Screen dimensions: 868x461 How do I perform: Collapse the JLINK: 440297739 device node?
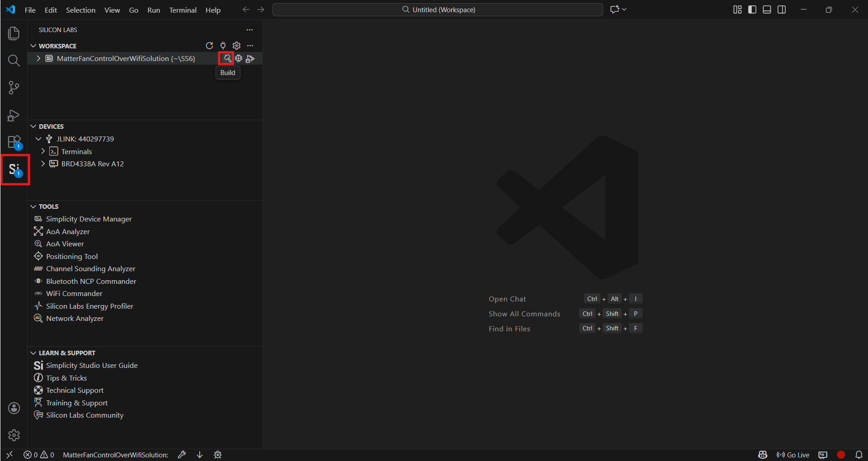(x=38, y=139)
